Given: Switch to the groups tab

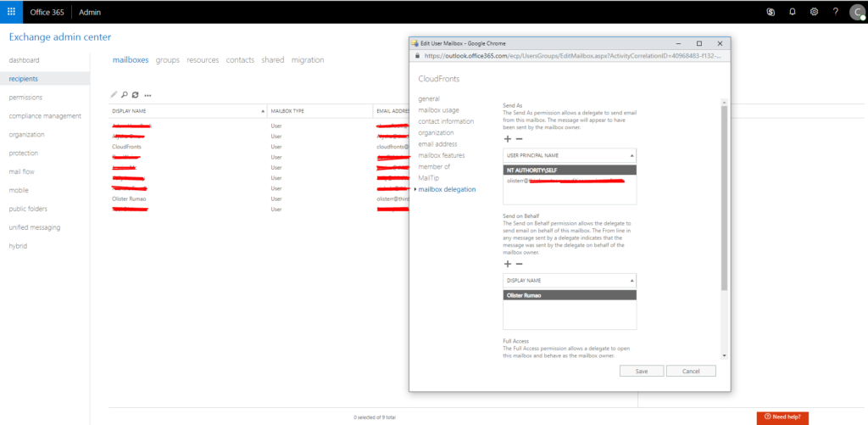Looking at the screenshot, I should pyautogui.click(x=168, y=60).
